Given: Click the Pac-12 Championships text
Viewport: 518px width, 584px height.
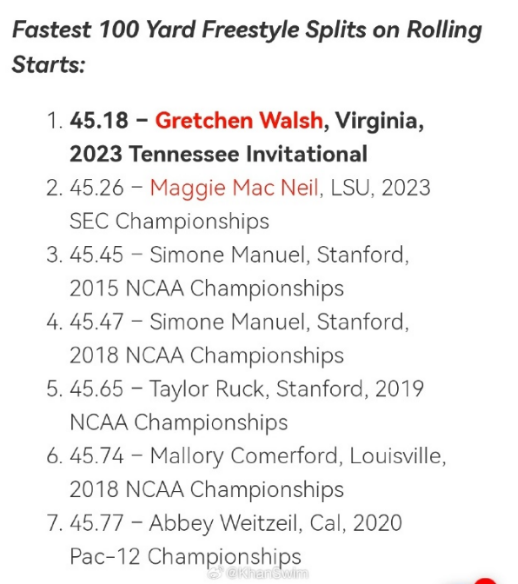Looking at the screenshot, I should point(185,556).
